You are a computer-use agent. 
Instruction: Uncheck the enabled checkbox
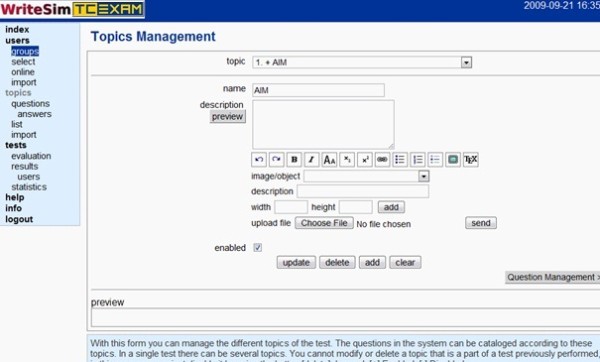tap(258, 248)
